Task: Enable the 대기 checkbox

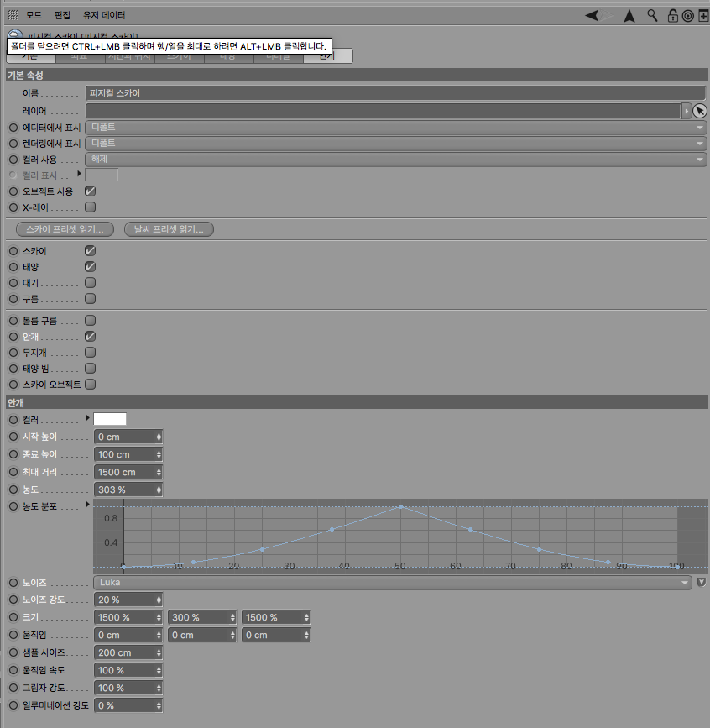Action: pos(90,283)
